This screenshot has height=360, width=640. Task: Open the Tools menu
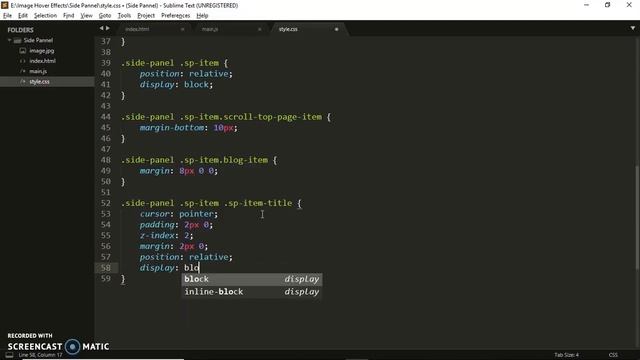tap(124, 16)
